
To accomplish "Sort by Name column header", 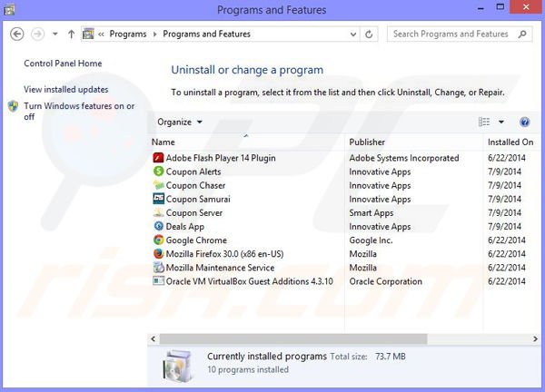I will [163, 142].
